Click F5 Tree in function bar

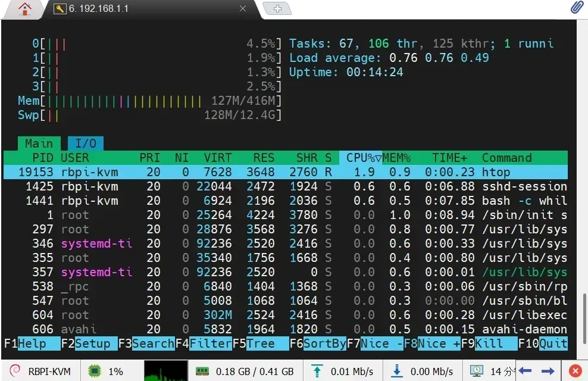point(261,343)
